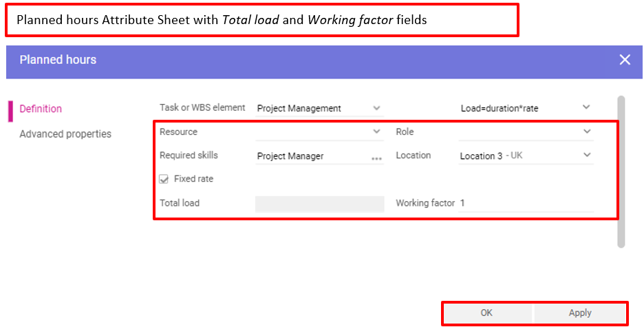
Task: Click the Project Management task field
Action: coord(310,108)
